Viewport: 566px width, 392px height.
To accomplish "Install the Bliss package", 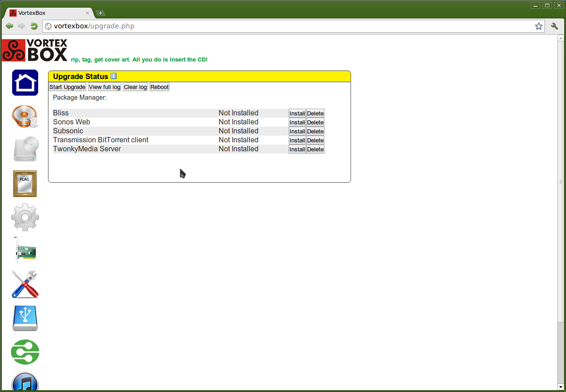I will click(297, 114).
